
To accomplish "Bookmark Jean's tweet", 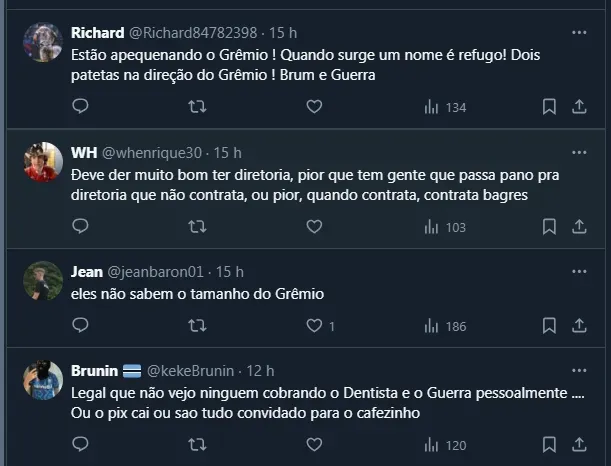I will click(x=549, y=325).
